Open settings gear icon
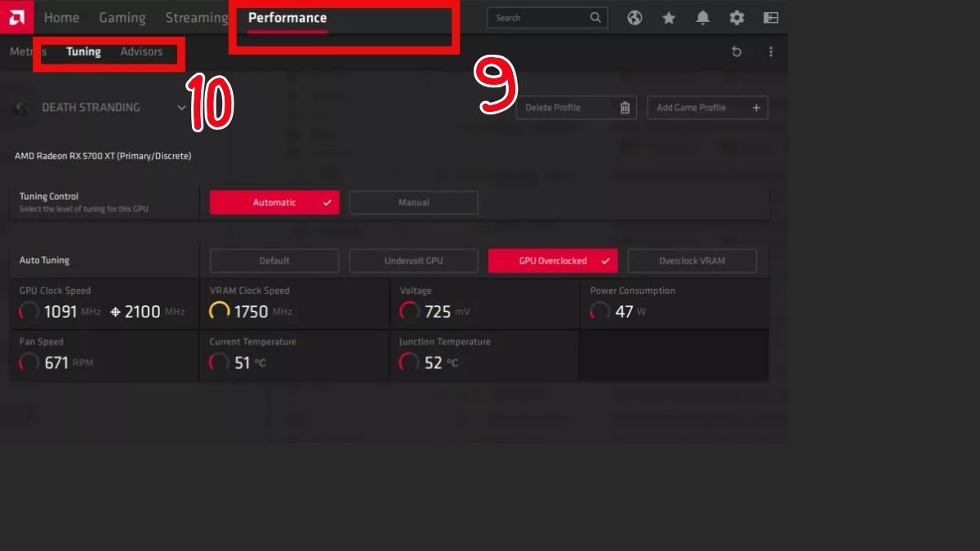 (x=737, y=17)
